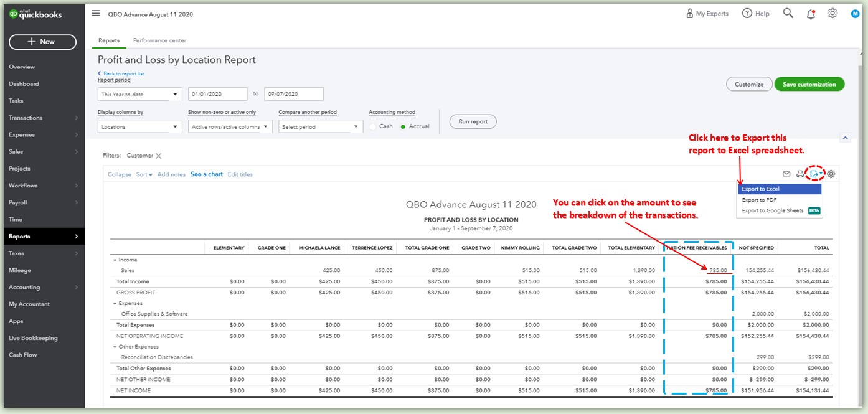Click the 2,000.00 Office Supplies amount
Image resolution: width=868 pixels, height=414 pixels.
click(763, 314)
